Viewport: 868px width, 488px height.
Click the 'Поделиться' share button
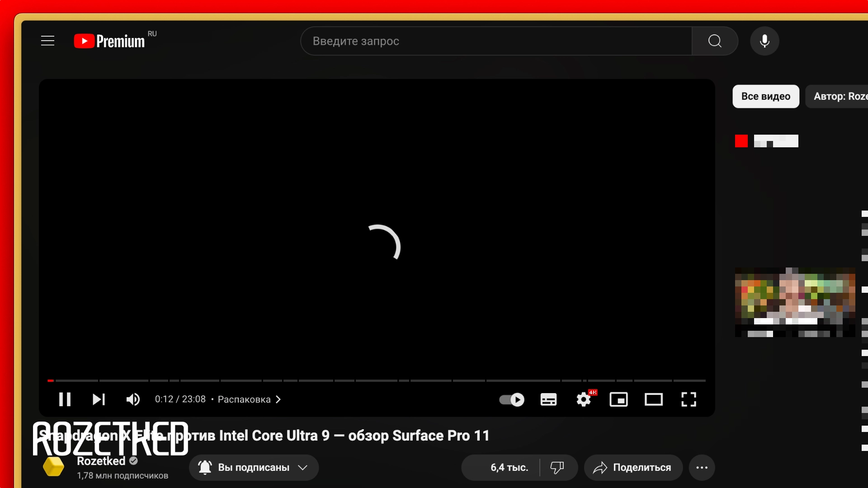point(633,468)
